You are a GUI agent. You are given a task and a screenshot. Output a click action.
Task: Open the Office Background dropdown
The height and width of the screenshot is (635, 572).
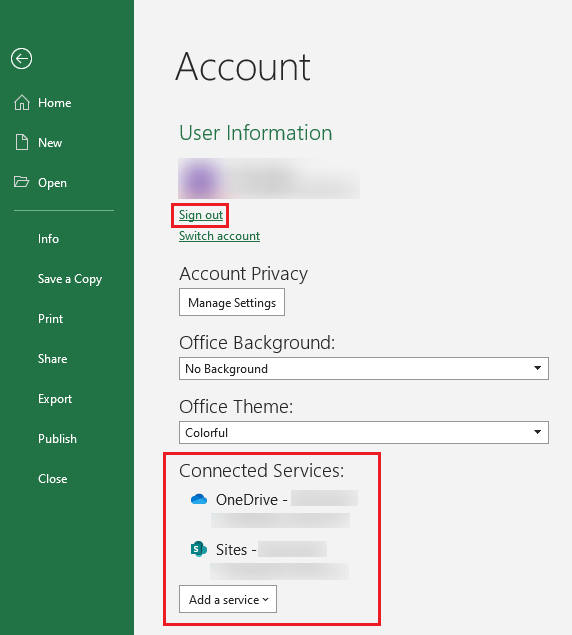364,368
